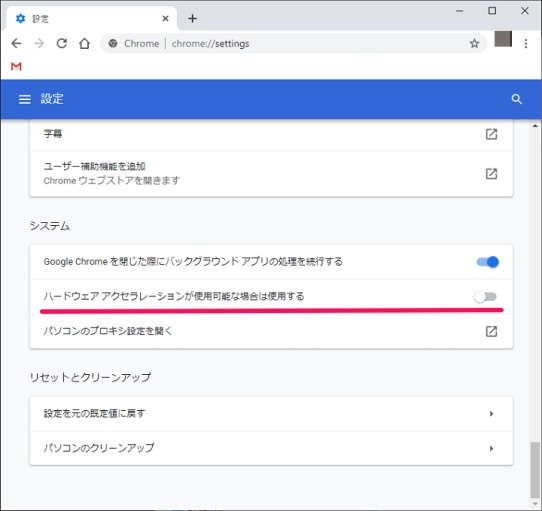Click the システム section heading
Image resolution: width=542 pixels, height=511 pixels.
click(x=49, y=226)
